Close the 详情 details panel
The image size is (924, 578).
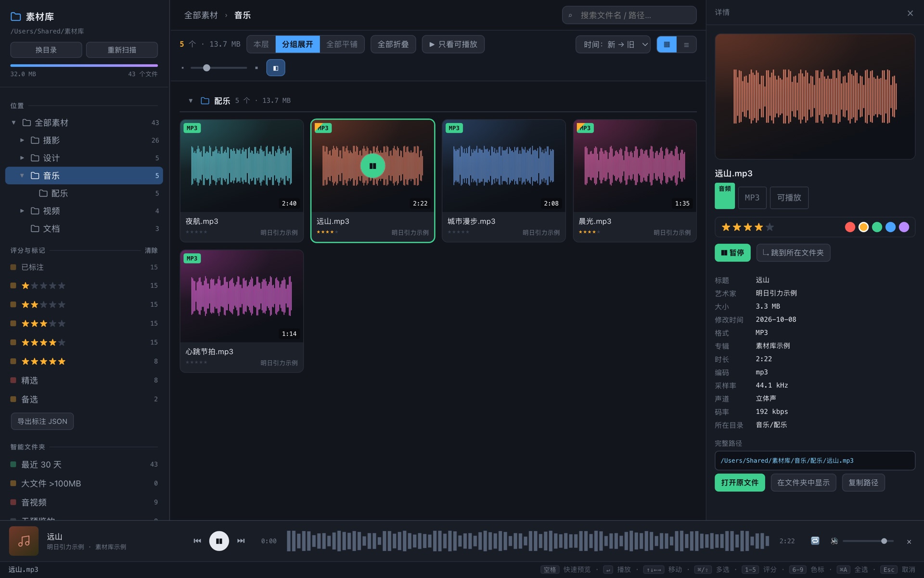coord(910,13)
